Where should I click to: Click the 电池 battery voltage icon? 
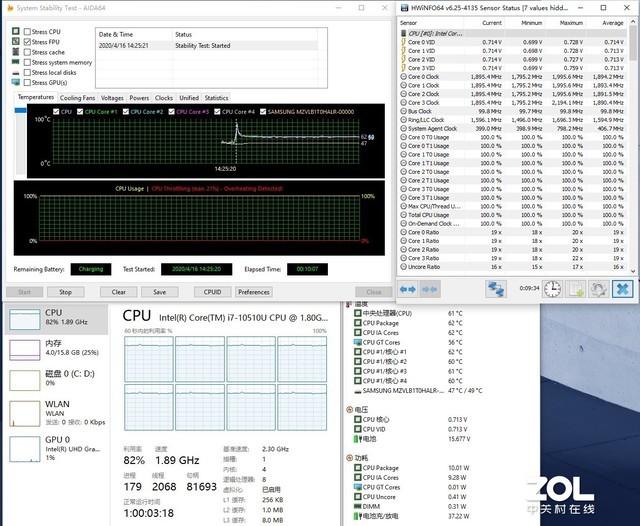tap(358, 439)
